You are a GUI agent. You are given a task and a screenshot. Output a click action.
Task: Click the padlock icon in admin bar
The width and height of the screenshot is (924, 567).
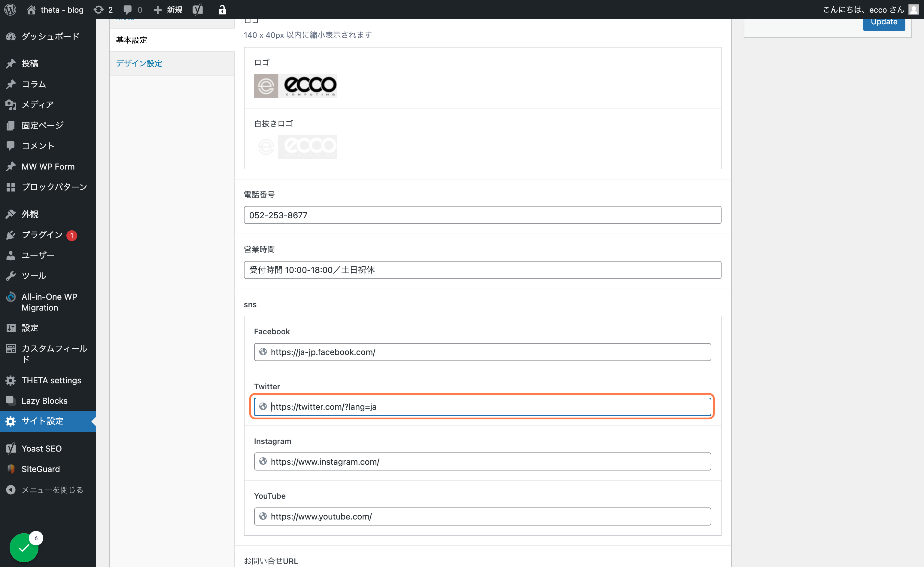tap(222, 10)
